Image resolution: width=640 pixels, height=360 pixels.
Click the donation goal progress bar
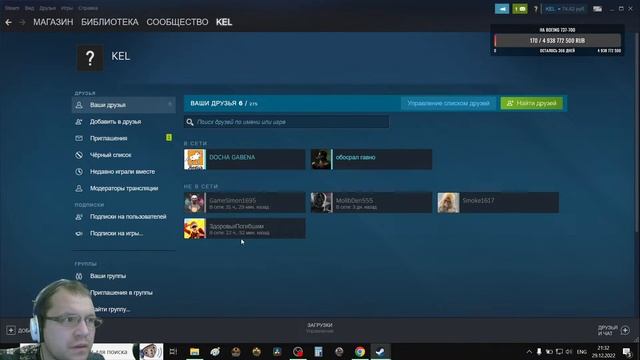(x=558, y=41)
